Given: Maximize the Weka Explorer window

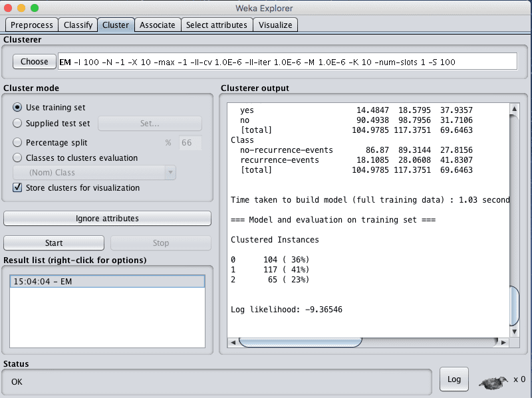Looking at the screenshot, I should click(x=35, y=8).
